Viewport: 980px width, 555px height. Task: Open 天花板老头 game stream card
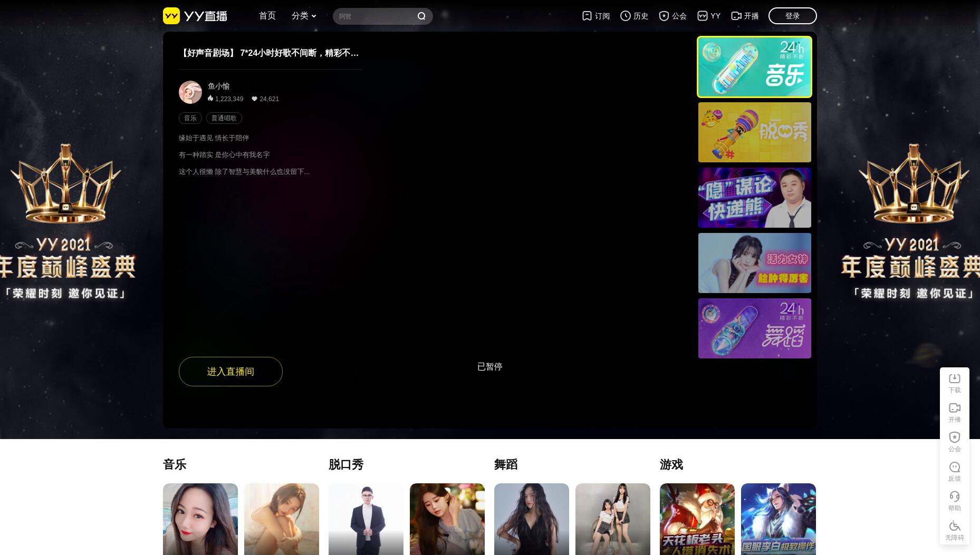point(697,519)
